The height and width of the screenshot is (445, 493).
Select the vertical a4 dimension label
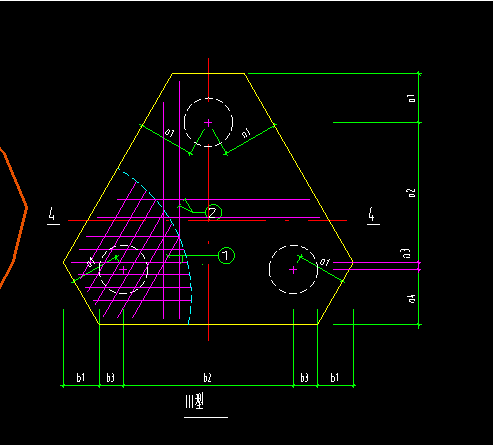[x=412, y=299]
